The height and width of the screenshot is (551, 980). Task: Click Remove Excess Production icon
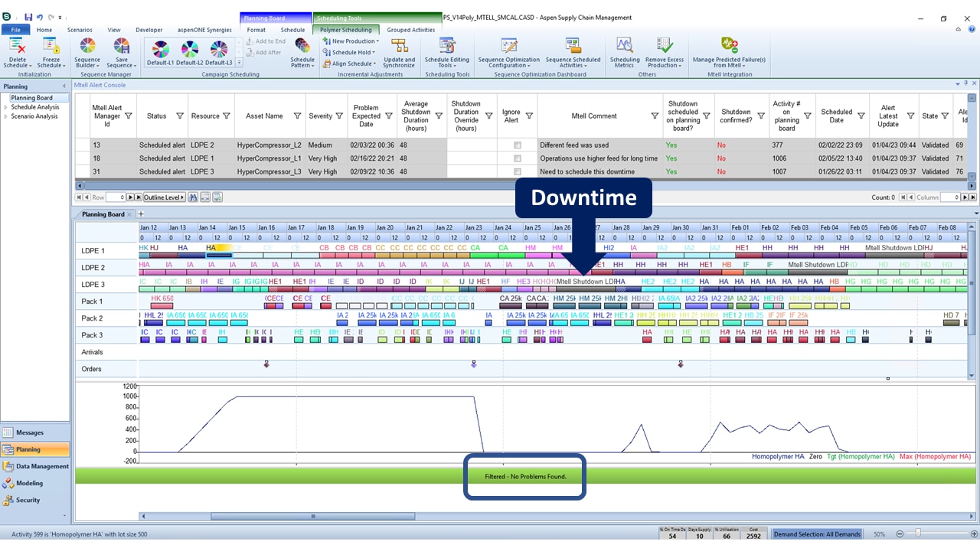click(664, 52)
